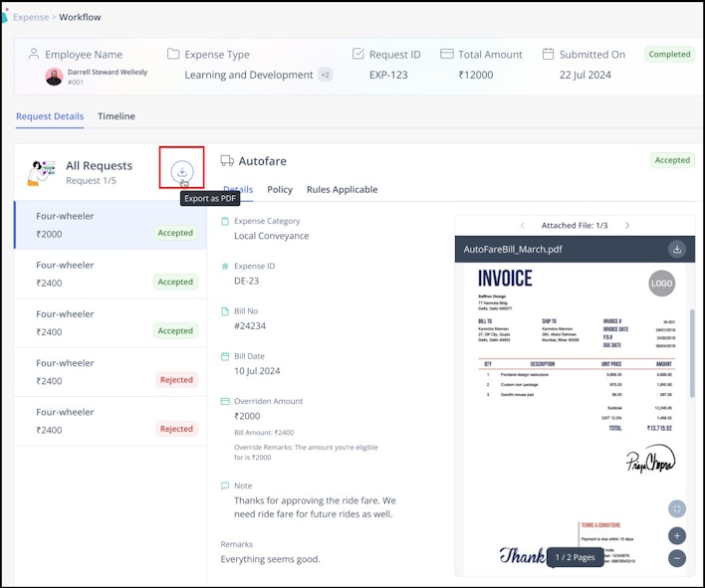Click the invoice preview vertical scrollbar
This screenshot has width=705, height=588.
(x=692, y=353)
